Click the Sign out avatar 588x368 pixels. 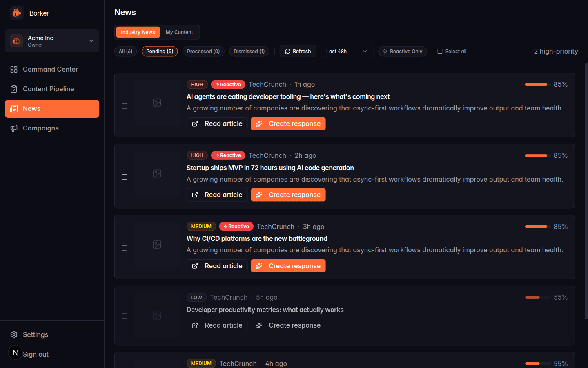[x=15, y=352]
